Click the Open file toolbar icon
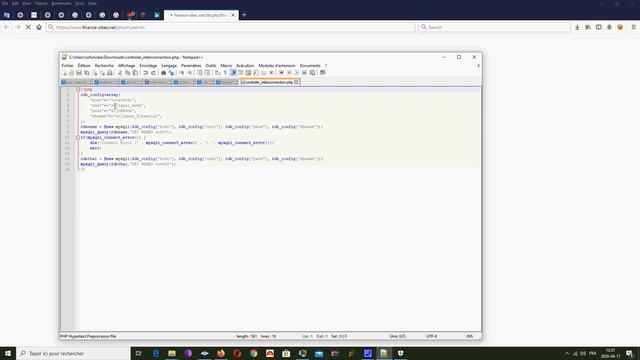Image resolution: width=640 pixels, height=360 pixels. tap(71, 73)
